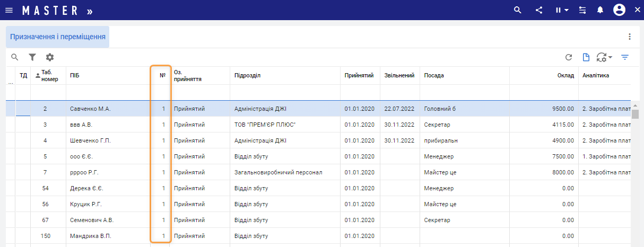Screen dimensions: 644x247
Task: Click the share icon in header
Action: tap(539, 10)
